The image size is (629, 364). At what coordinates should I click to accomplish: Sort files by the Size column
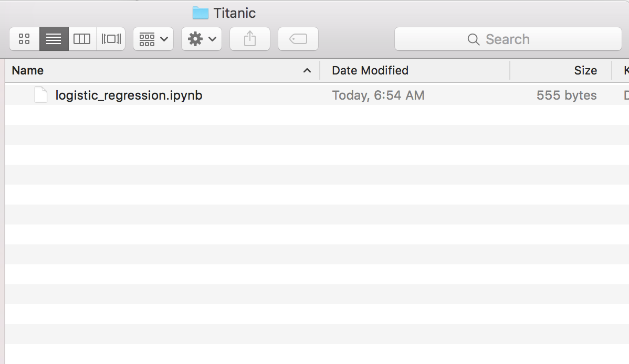point(585,70)
